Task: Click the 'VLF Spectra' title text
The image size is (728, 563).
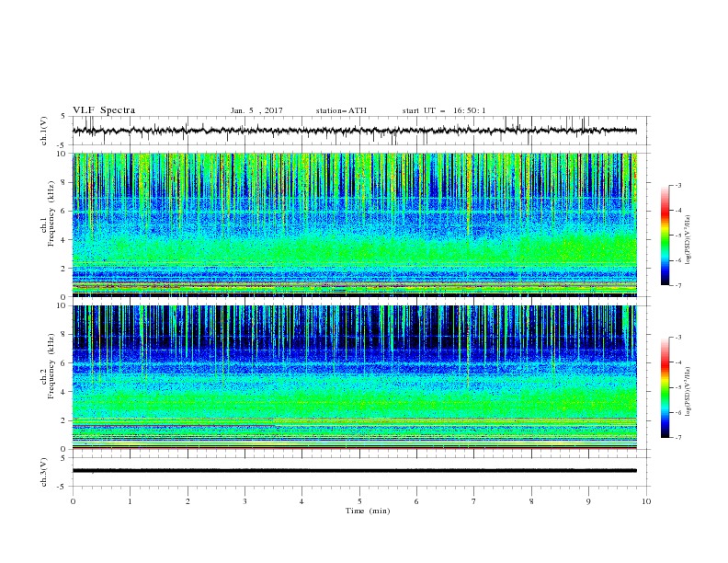Action: [104, 110]
